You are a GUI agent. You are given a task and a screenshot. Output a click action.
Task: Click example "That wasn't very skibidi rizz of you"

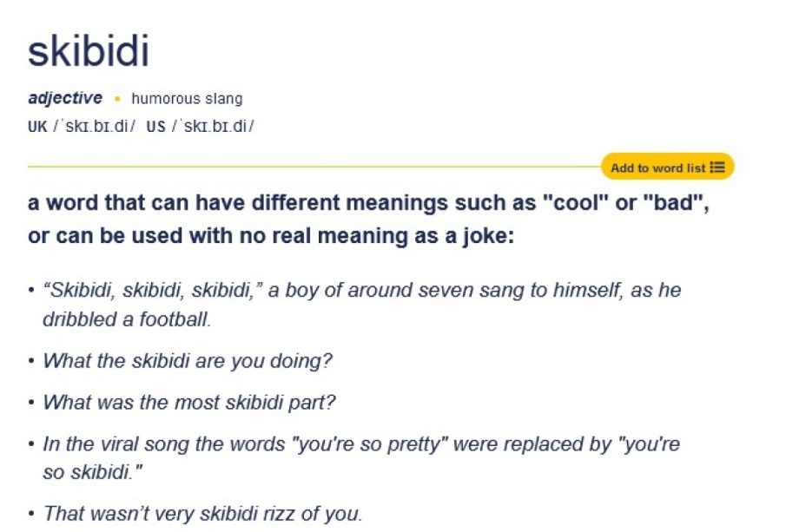tap(202, 514)
